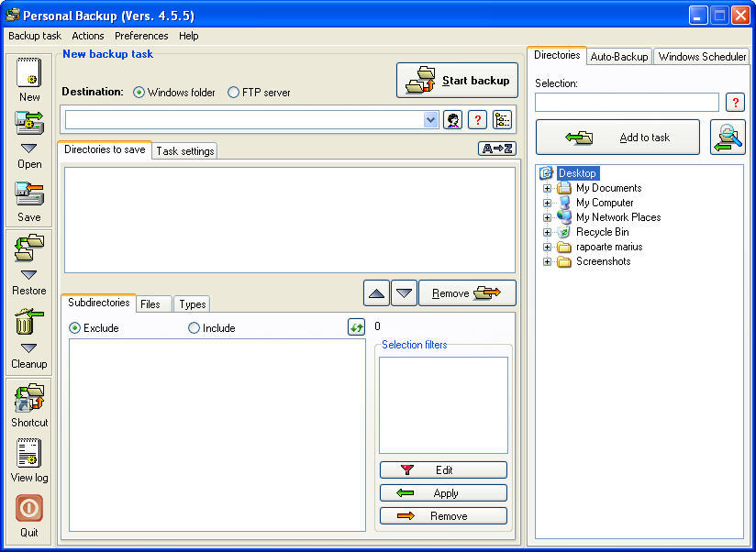The width and height of the screenshot is (756, 552).
Task: Open the Help menu
Action: [x=188, y=36]
